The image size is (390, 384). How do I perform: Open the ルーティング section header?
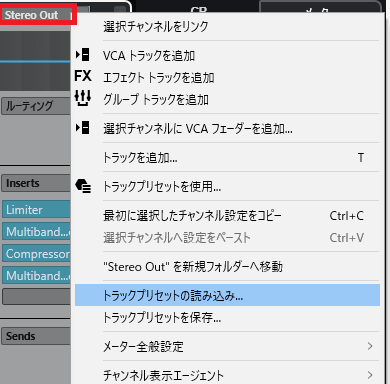pyautogui.click(x=36, y=106)
